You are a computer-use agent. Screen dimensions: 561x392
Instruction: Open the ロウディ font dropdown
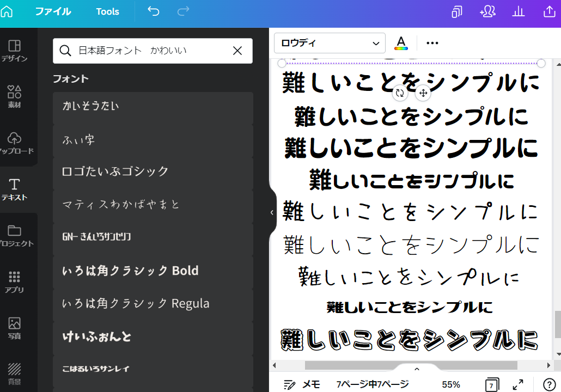tap(330, 43)
